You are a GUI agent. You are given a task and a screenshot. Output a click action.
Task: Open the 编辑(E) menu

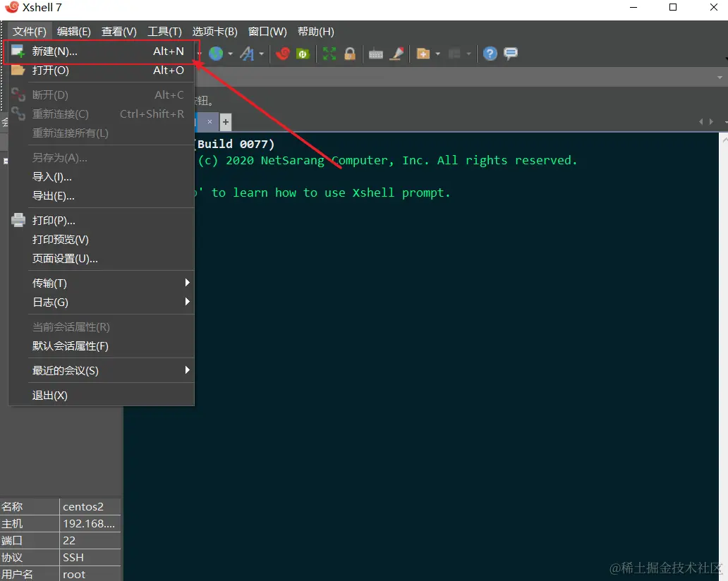tap(74, 32)
